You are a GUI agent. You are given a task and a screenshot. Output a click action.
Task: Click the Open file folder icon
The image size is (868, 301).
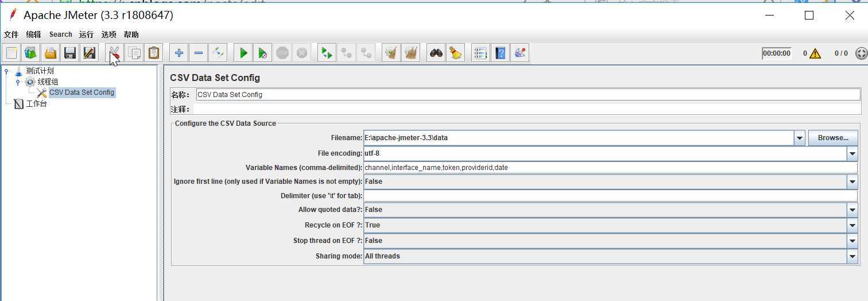click(x=51, y=53)
